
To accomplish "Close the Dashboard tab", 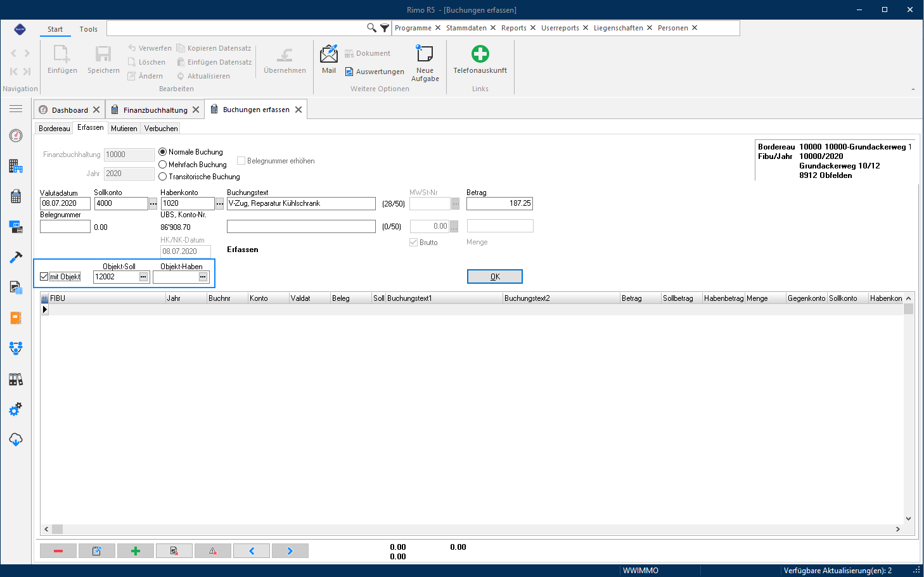I will 96,110.
